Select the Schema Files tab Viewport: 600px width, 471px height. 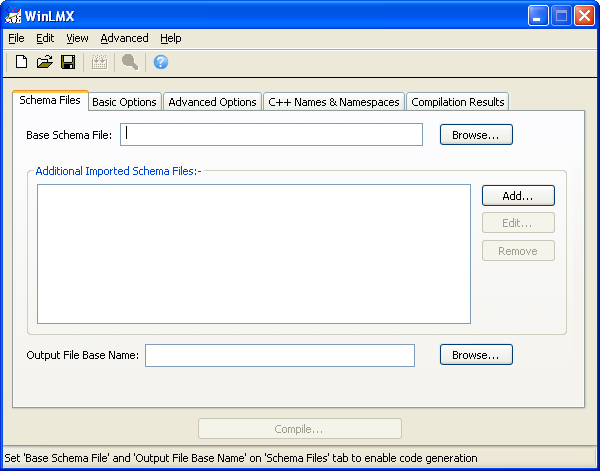(50, 101)
